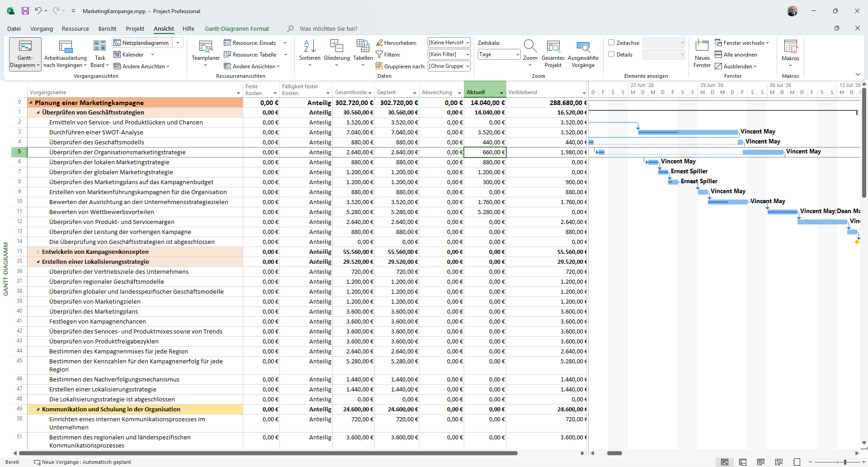Viewport: 868px width, 467px height.
Task: Click the Was möchten Sie tun search field
Action: (329, 29)
